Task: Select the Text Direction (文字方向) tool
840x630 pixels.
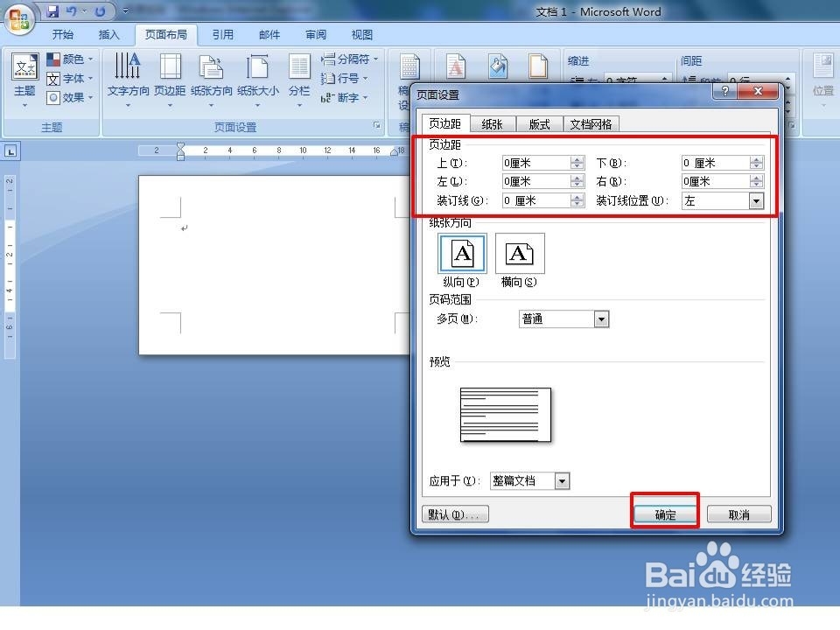Action: click(x=127, y=76)
